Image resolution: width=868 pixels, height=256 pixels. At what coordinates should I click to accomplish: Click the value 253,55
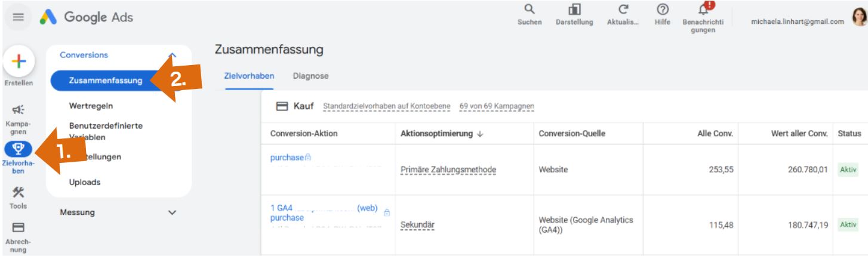coord(721,170)
